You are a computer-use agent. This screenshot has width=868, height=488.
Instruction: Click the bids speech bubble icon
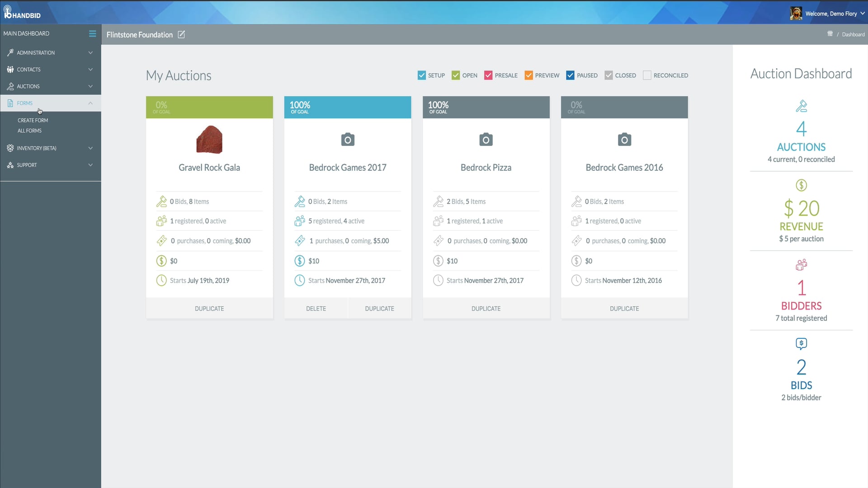click(801, 344)
